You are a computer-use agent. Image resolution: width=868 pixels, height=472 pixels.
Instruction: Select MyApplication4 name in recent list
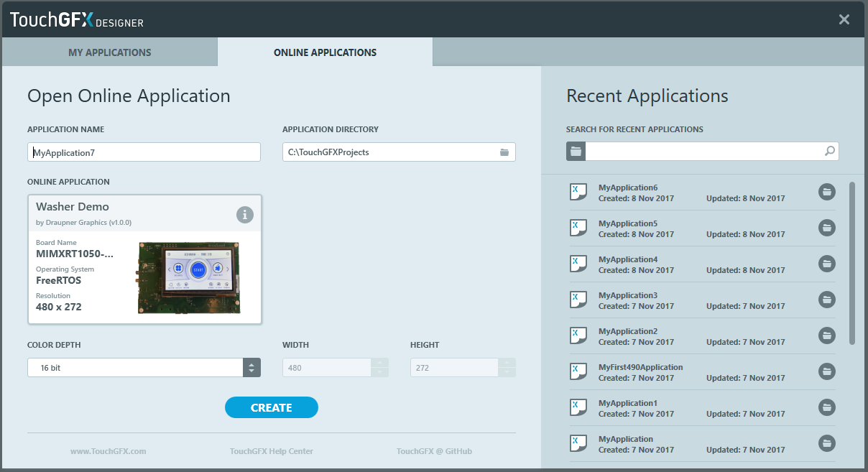[x=628, y=259]
